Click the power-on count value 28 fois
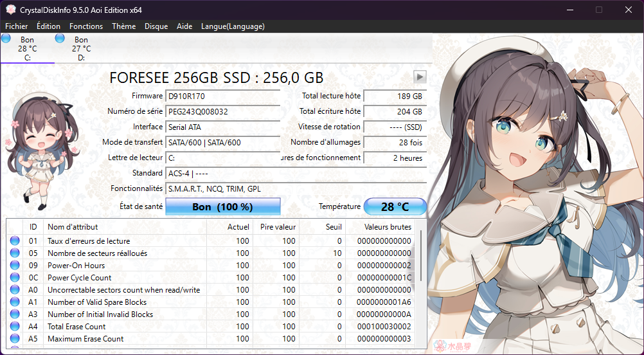Image resolution: width=644 pixels, height=355 pixels. click(395, 143)
